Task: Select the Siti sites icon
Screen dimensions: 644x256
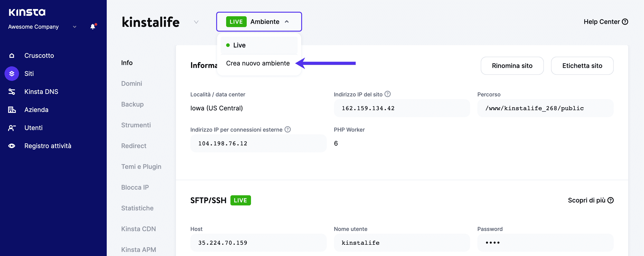Action: tap(11, 73)
